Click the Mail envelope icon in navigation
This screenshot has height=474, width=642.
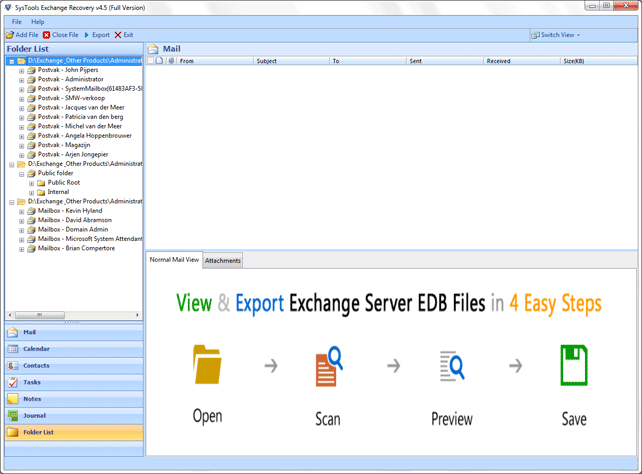(13, 332)
